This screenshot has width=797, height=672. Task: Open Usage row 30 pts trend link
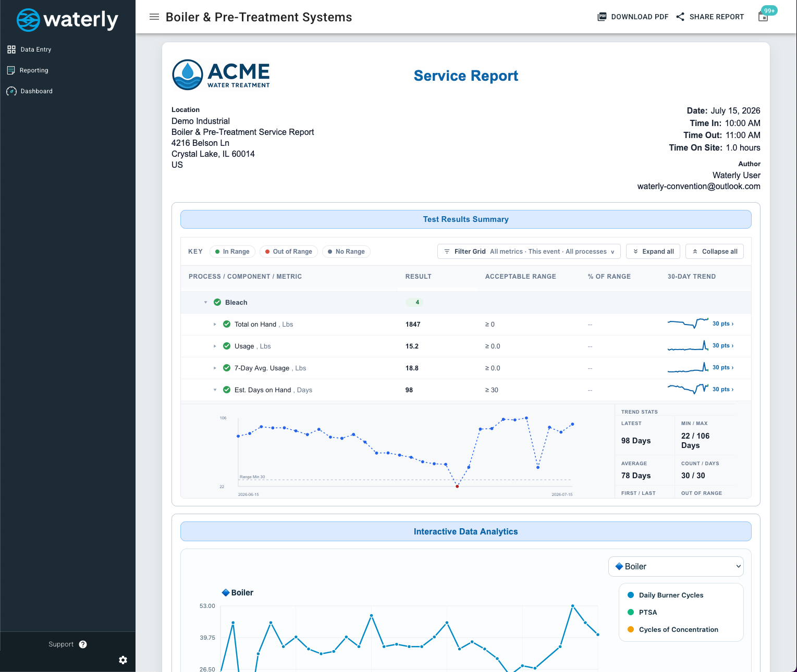pos(723,346)
